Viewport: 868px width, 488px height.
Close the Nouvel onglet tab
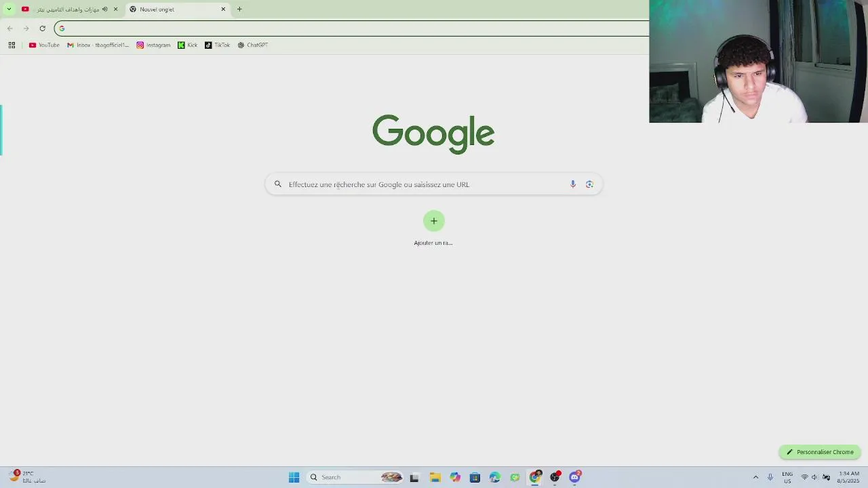pos(223,9)
